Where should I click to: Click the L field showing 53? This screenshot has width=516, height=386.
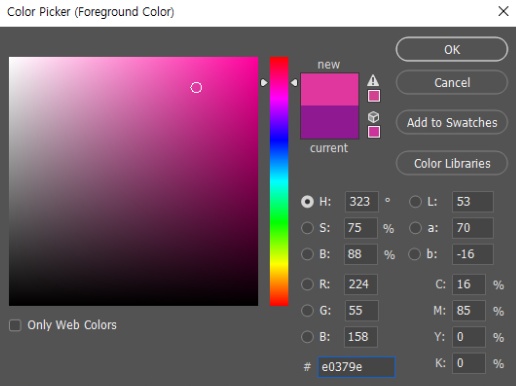473,202
